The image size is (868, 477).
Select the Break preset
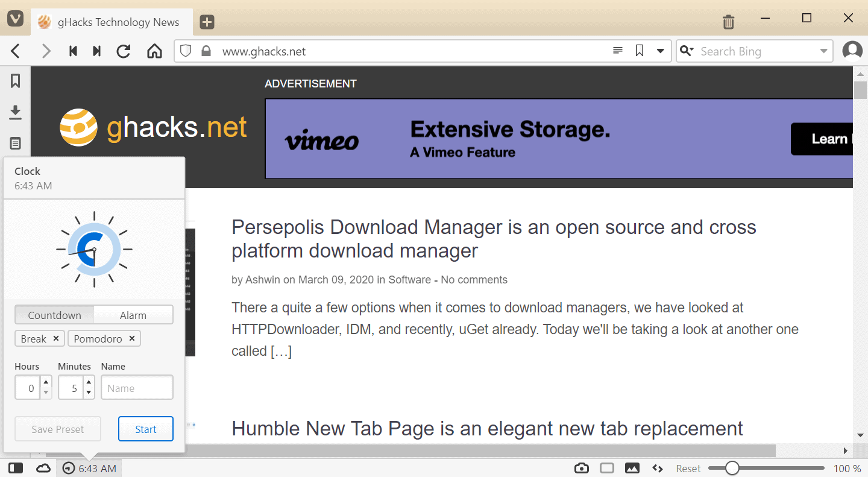pyautogui.click(x=34, y=338)
